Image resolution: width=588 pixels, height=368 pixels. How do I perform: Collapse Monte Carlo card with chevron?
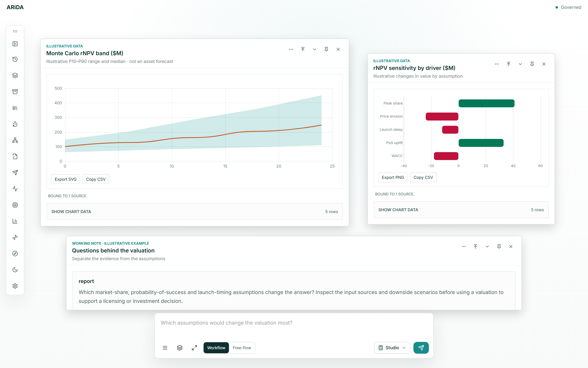(x=315, y=49)
